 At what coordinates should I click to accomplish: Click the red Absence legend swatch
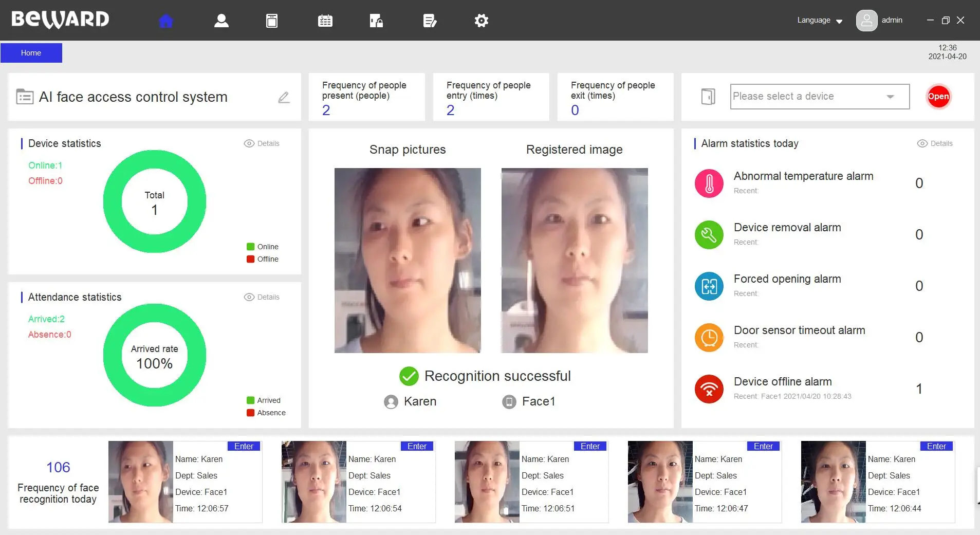[251, 413]
